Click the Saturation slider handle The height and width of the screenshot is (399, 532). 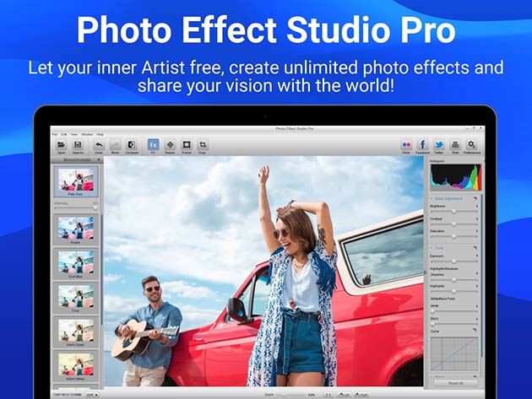(454, 236)
